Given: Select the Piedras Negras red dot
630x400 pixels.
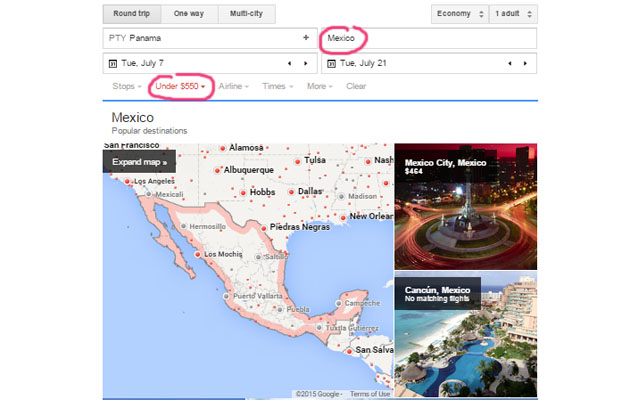Looking at the screenshot, I should (264, 228).
